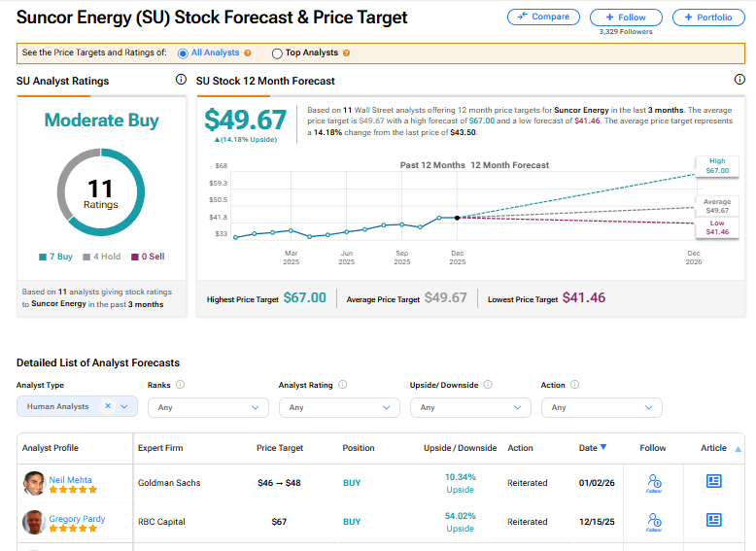Select the All Analysts radio option
Image resolution: width=756 pixels, height=551 pixels.
click(x=183, y=53)
